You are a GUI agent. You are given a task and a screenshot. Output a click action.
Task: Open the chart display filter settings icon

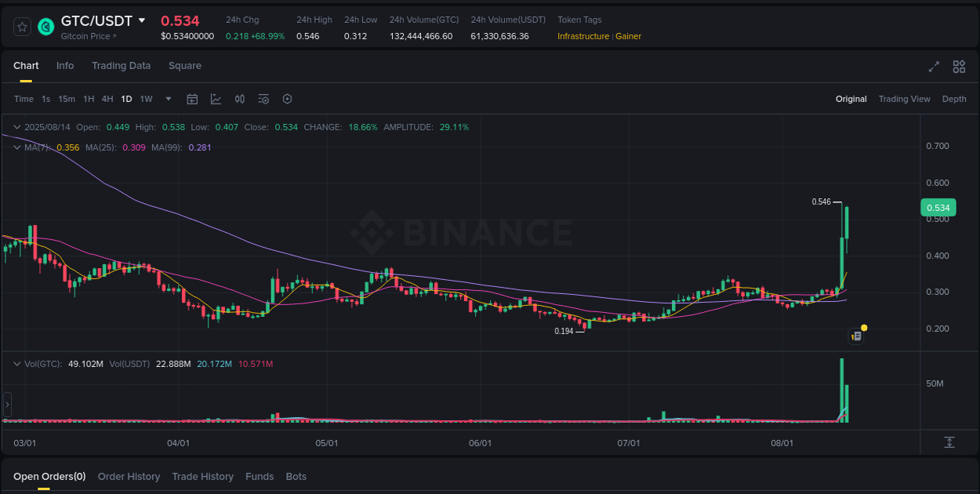pyautogui.click(x=263, y=99)
